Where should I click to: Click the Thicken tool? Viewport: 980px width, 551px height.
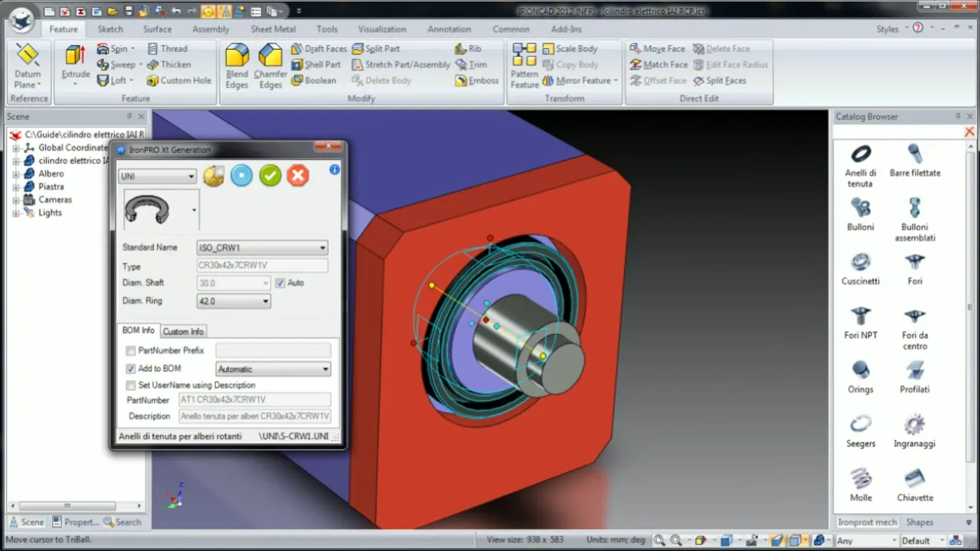[x=168, y=64]
